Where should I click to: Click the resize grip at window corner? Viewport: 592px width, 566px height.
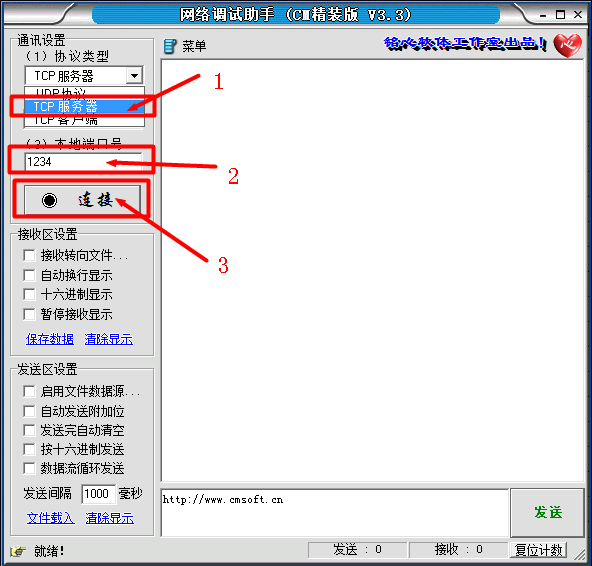coord(580,554)
